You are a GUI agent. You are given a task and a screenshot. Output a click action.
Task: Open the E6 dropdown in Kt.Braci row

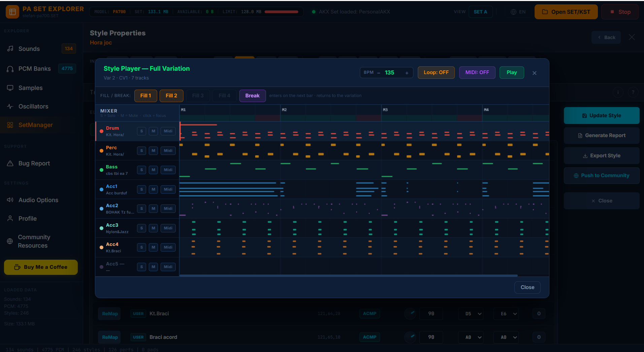pos(506,314)
